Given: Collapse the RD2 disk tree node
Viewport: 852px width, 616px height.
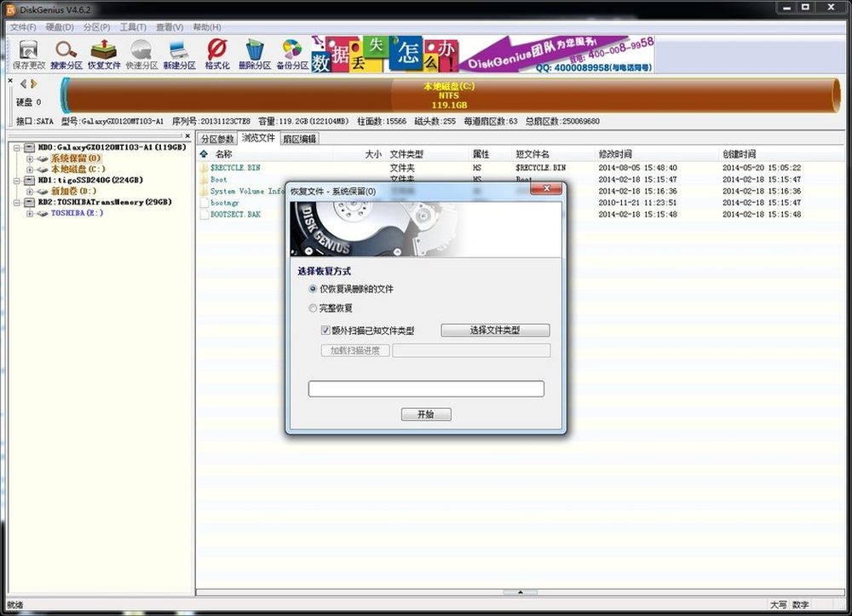Looking at the screenshot, I should [x=17, y=202].
